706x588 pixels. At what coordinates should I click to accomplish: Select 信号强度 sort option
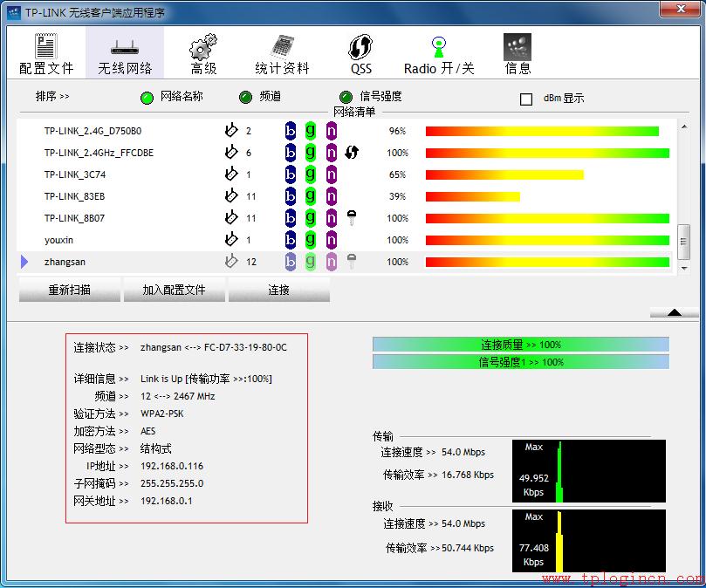click(x=346, y=97)
